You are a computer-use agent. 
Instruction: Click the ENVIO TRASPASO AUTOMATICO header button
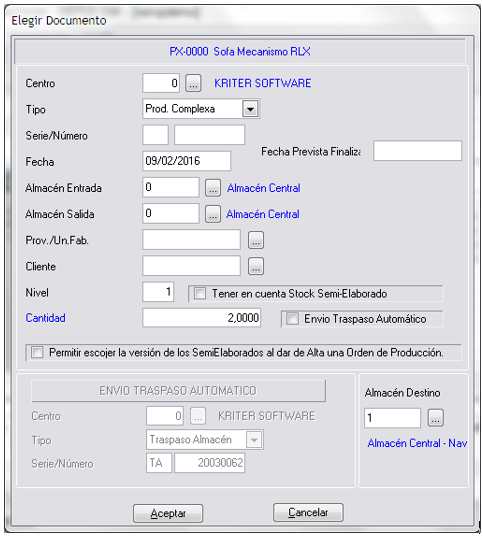pyautogui.click(x=178, y=390)
